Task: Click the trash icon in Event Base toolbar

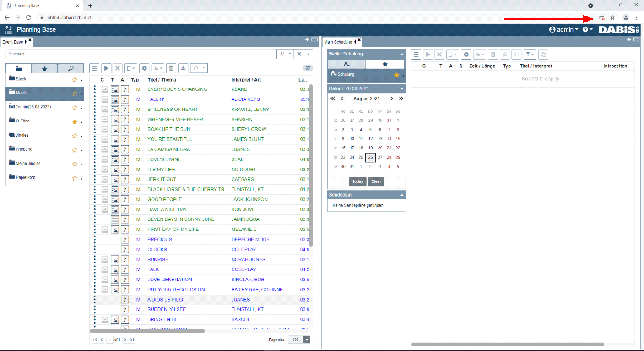Action: [171, 68]
